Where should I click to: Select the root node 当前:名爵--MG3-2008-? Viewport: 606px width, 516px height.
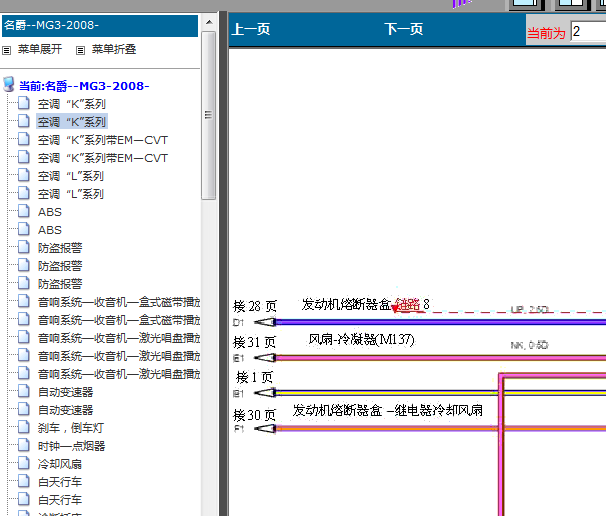[x=84, y=86]
